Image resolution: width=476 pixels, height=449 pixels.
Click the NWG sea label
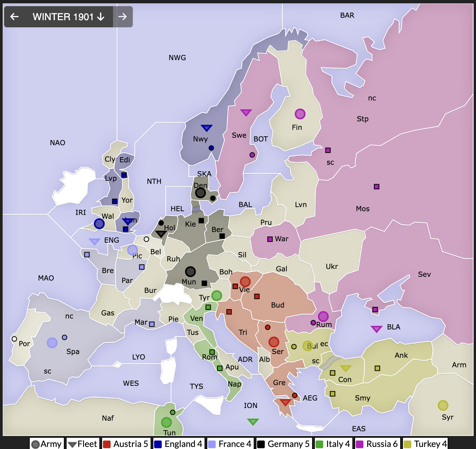point(177,57)
